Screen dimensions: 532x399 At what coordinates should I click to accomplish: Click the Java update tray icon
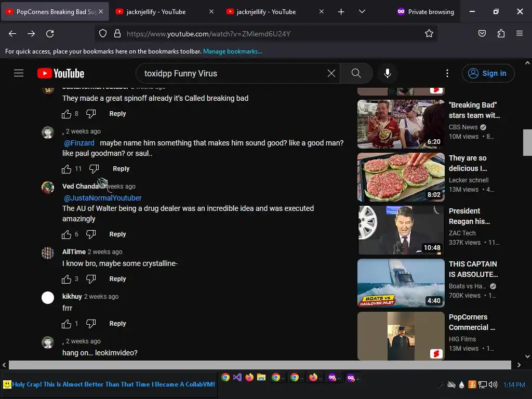click(x=472, y=384)
